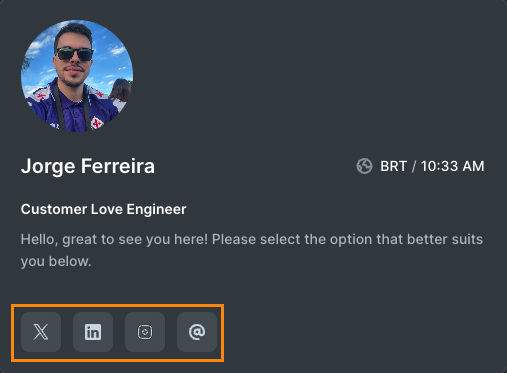This screenshot has width=507, height=373.
Task: Click the last name 'Ferreira'
Action: point(118,166)
